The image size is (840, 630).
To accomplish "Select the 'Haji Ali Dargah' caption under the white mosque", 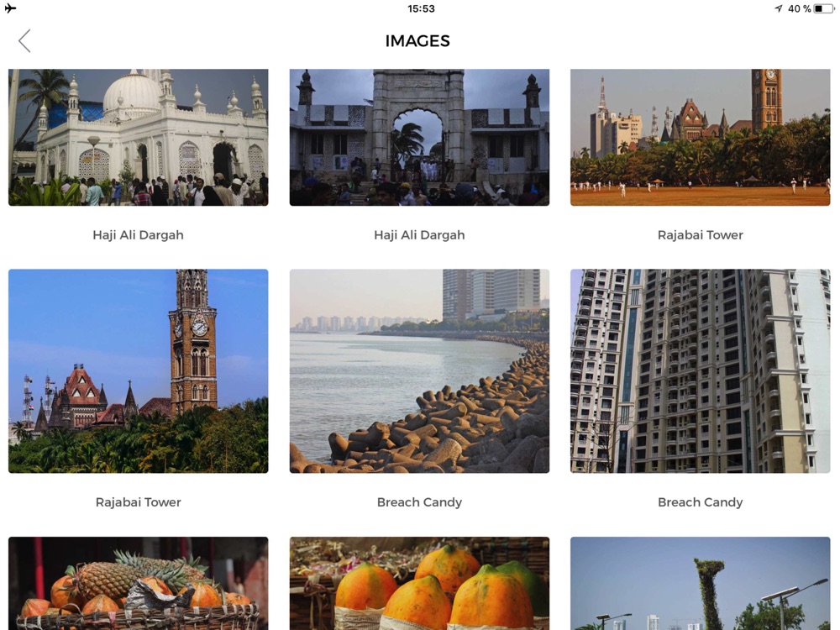I will [139, 235].
